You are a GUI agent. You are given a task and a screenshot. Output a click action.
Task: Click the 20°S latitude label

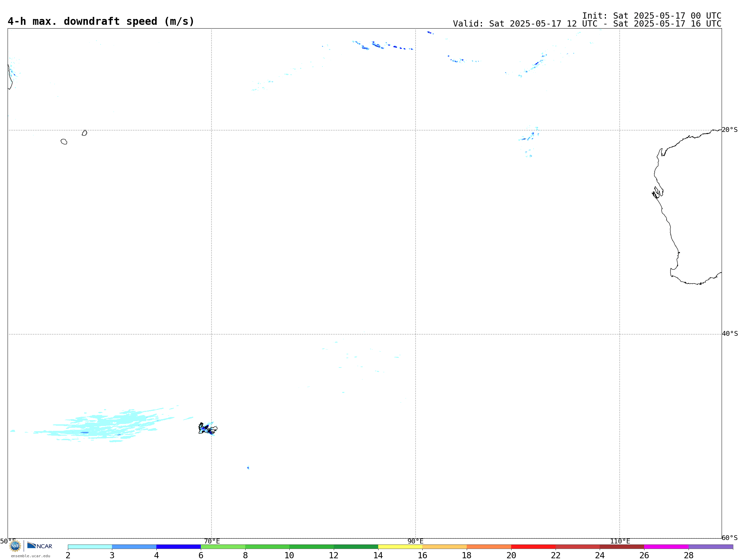click(730, 130)
